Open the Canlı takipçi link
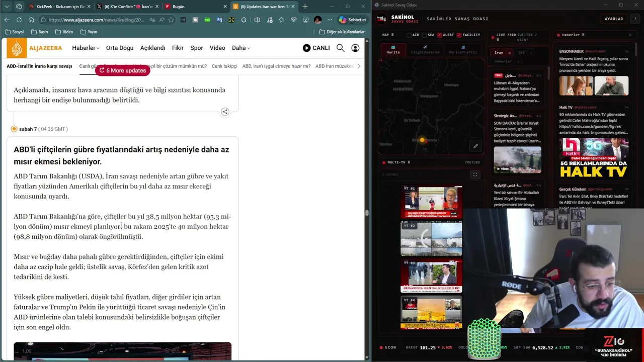Screen dimensions: 644x362 pos(224,66)
